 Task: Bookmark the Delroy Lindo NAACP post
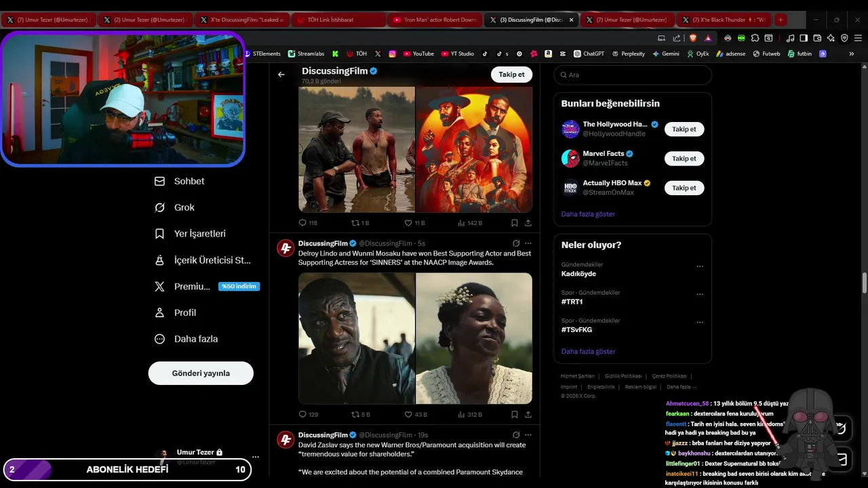coord(515,414)
